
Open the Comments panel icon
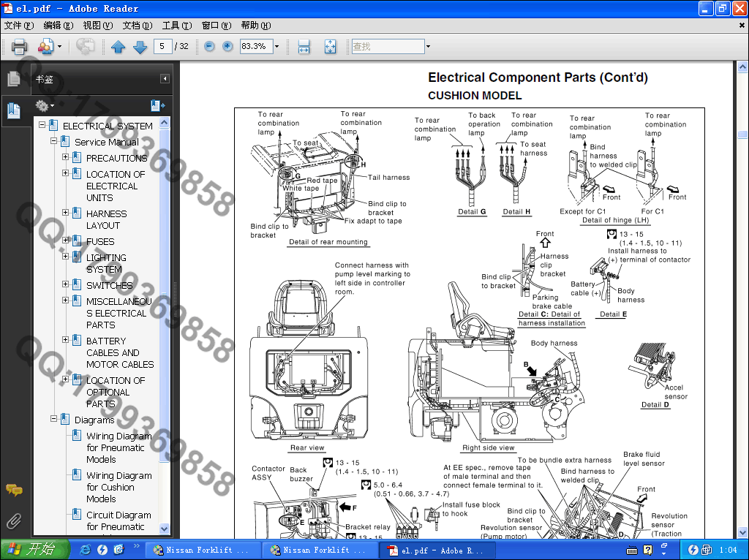(13, 490)
